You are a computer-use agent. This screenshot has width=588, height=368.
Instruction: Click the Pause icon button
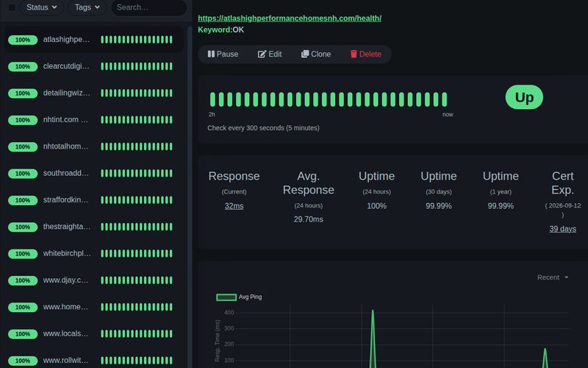point(211,54)
